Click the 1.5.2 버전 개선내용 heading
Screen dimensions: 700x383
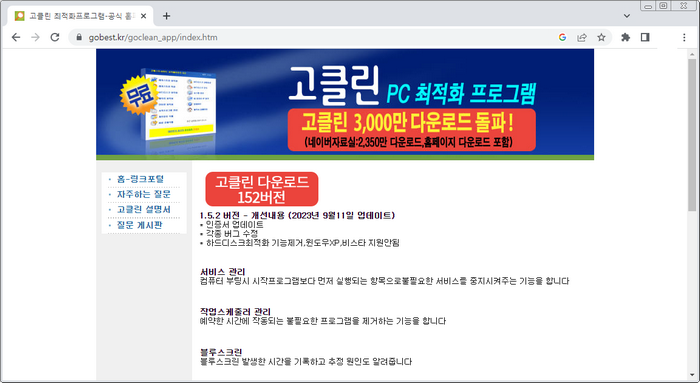[x=297, y=216]
